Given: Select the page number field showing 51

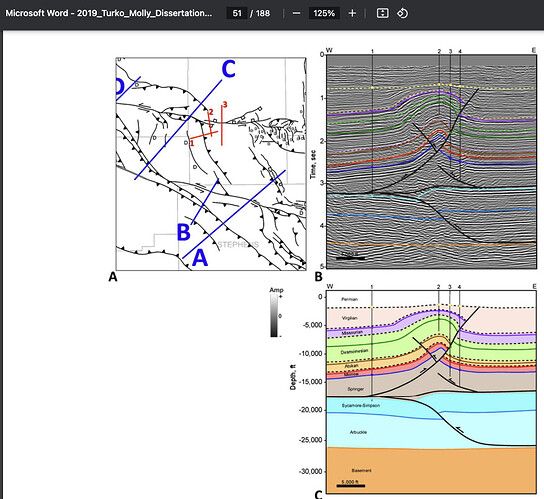Looking at the screenshot, I should (237, 13).
